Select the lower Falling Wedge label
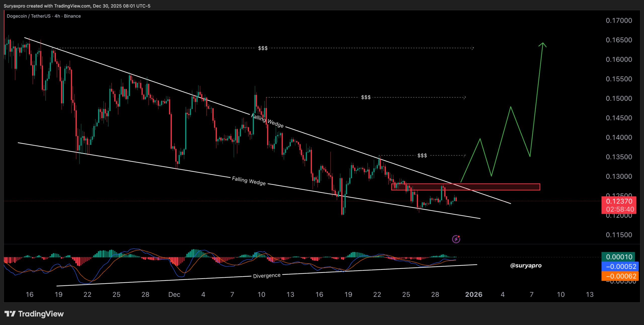The width and height of the screenshot is (644, 325). click(249, 182)
